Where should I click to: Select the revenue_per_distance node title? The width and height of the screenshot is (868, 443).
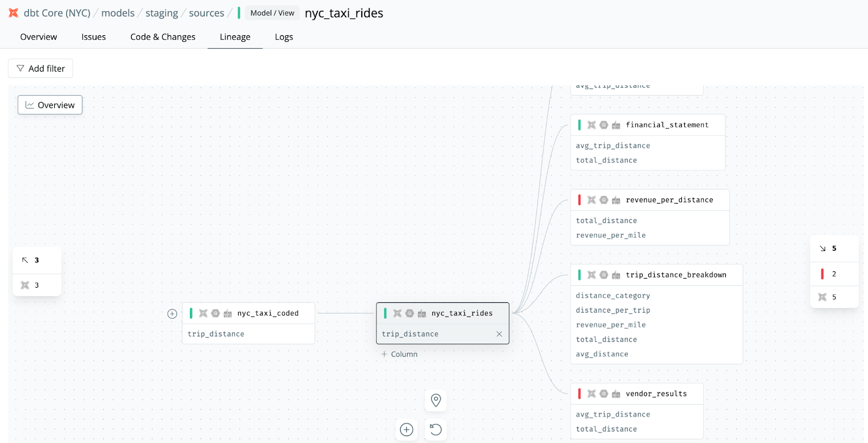(x=669, y=200)
